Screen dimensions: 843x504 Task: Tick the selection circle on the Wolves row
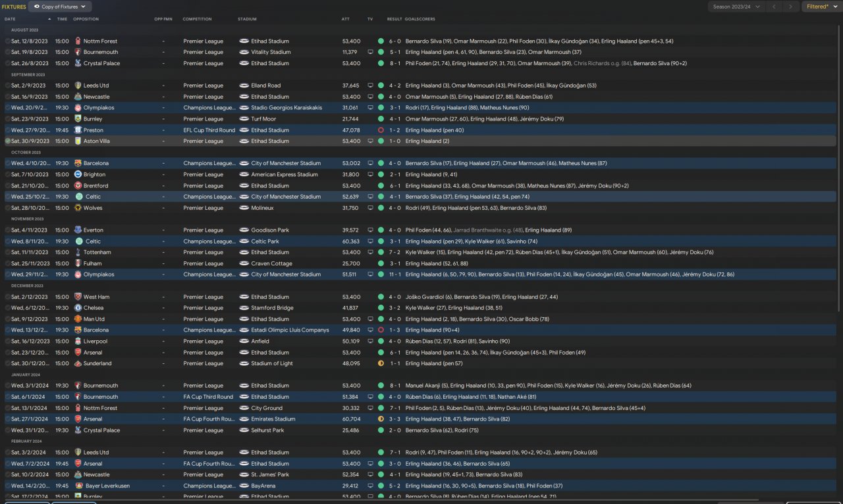pos(8,208)
